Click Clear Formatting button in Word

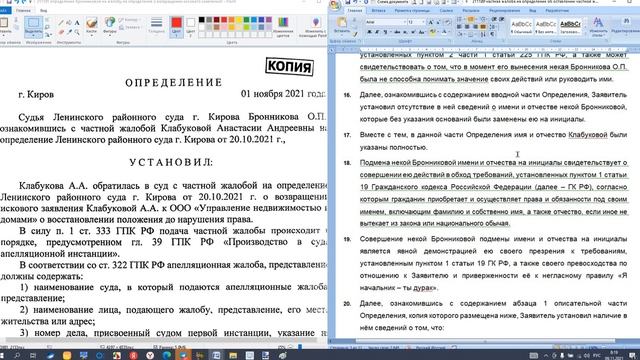point(447,22)
